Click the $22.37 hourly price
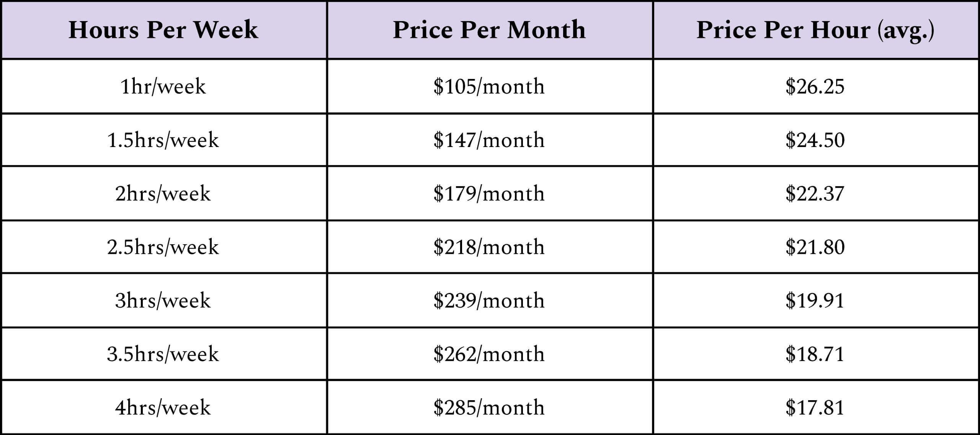 coord(815,193)
